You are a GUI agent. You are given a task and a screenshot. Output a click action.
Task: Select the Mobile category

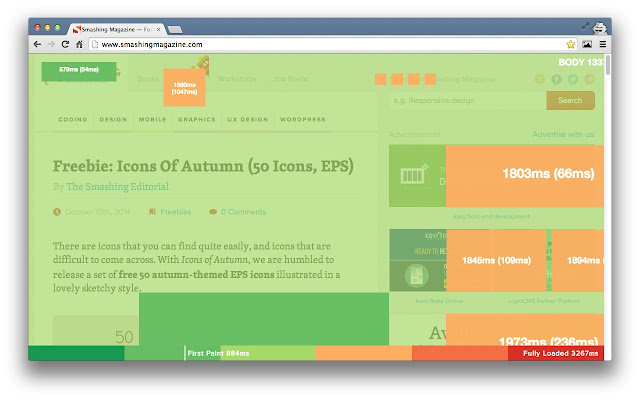coord(153,120)
